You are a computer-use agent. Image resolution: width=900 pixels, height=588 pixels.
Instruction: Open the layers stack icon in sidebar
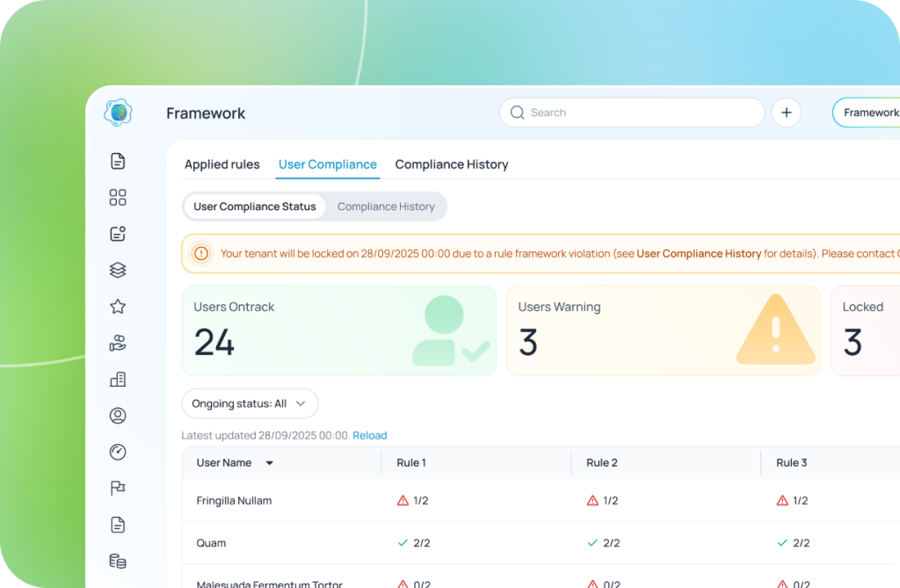(x=118, y=271)
